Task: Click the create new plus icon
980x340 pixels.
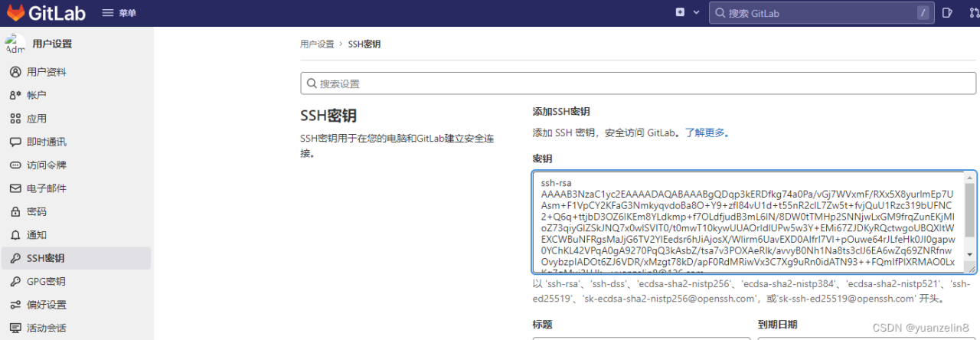Action: pos(680,12)
